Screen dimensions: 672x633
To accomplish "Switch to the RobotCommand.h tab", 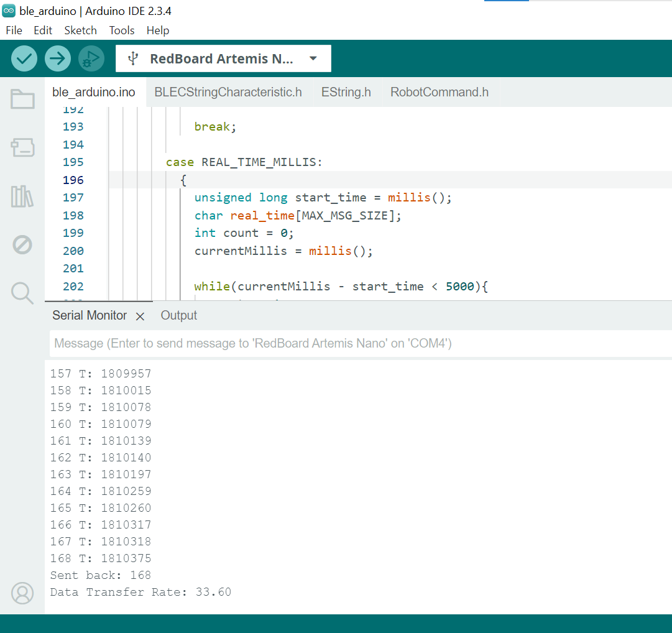I will pyautogui.click(x=440, y=92).
